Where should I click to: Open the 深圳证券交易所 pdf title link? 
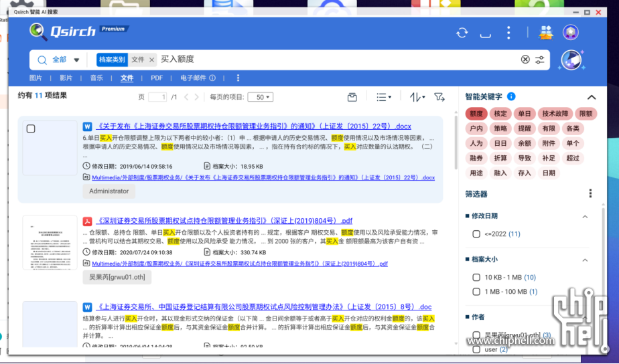pos(224,220)
